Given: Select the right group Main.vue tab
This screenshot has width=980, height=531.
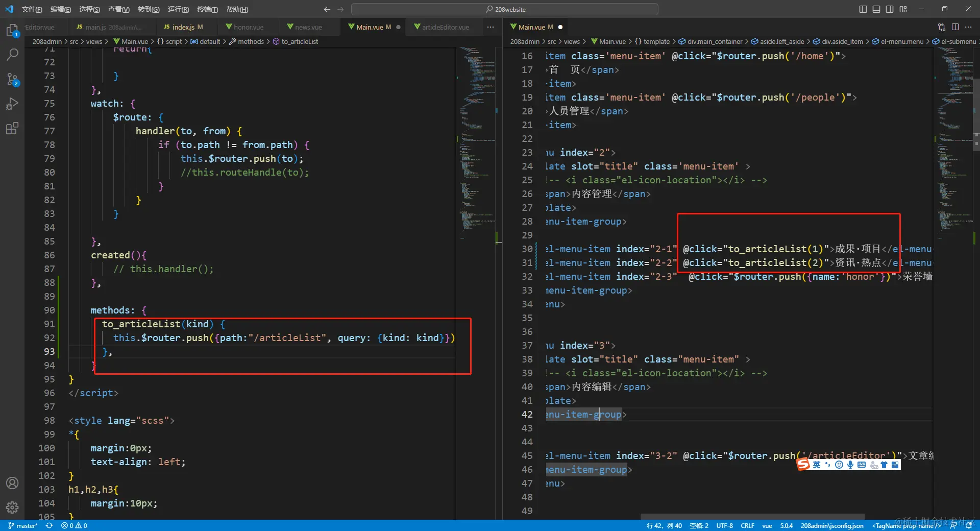Looking at the screenshot, I should (535, 27).
